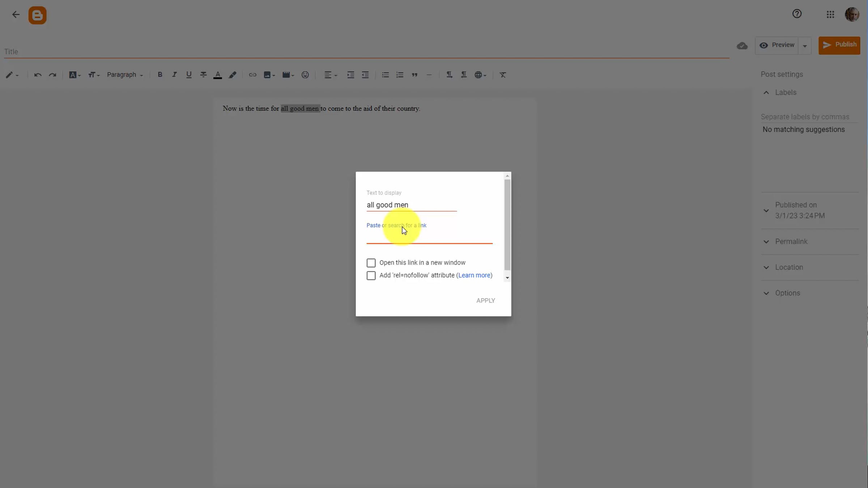This screenshot has height=488, width=868.
Task: Expand the Location settings section
Action: pyautogui.click(x=789, y=267)
